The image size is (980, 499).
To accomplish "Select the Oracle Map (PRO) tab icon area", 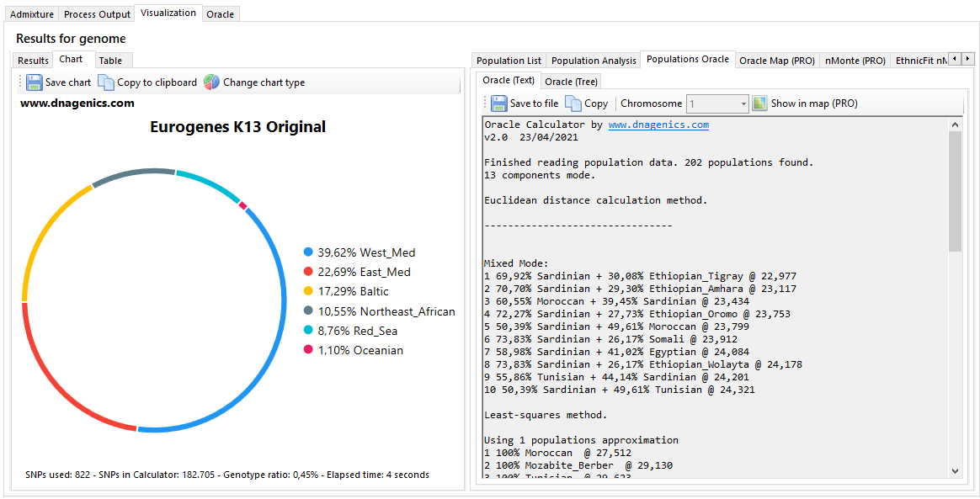I will tap(776, 60).
